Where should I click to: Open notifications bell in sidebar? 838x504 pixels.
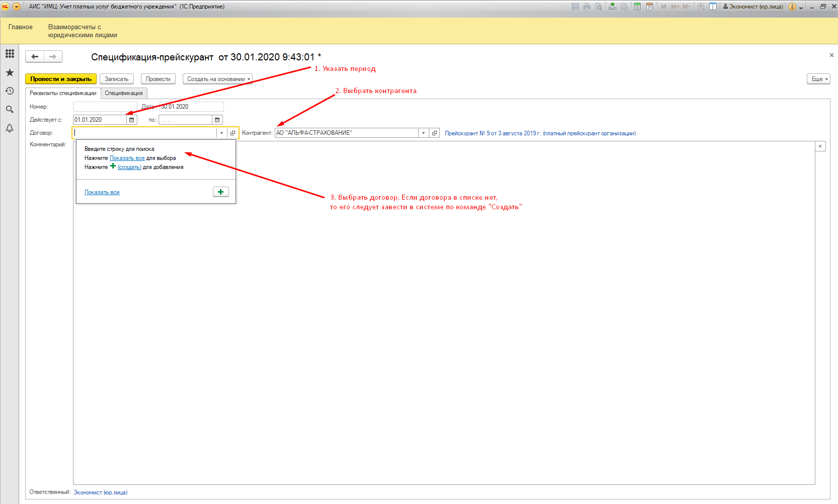pos(10,128)
